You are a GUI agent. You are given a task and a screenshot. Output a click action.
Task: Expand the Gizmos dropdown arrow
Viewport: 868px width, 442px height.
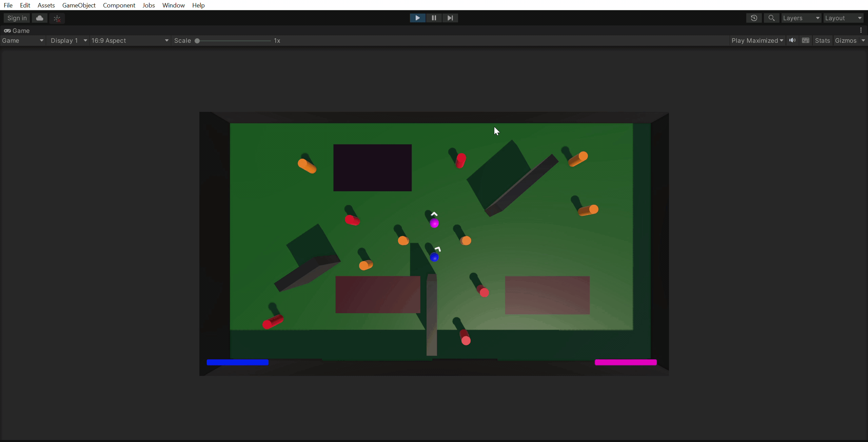click(x=863, y=40)
